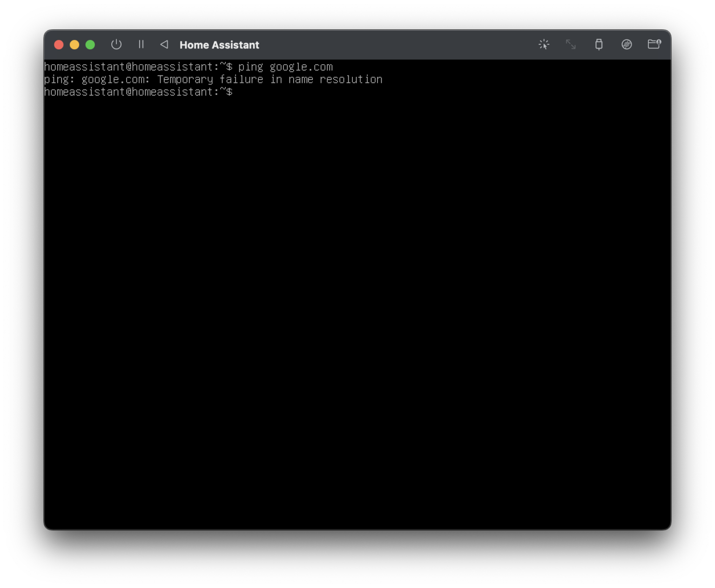Enter fullscreen with the green window button
The image size is (715, 588).
(90, 45)
